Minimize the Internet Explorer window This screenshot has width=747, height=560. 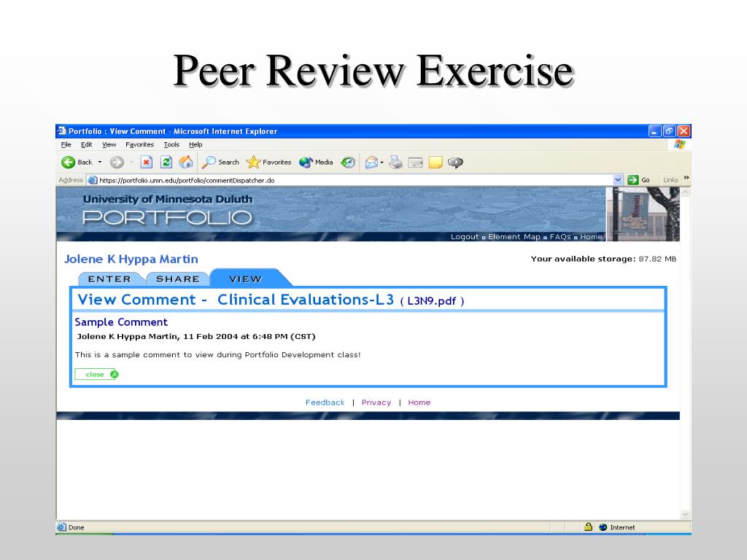[x=655, y=131]
